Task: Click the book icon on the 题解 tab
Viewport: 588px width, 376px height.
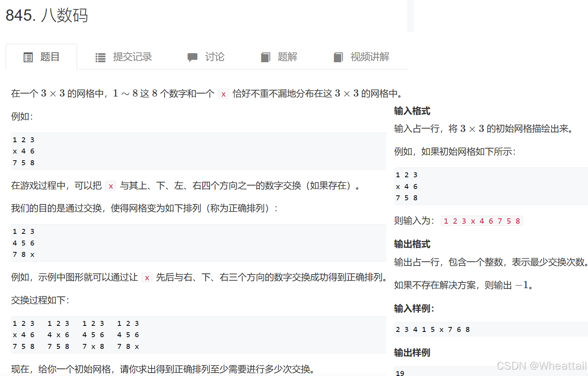Action: 265,57
